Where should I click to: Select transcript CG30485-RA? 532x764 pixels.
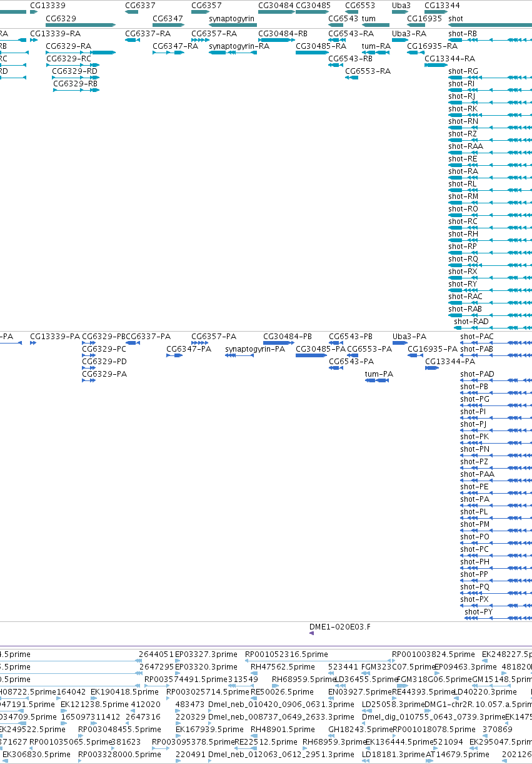321,46
